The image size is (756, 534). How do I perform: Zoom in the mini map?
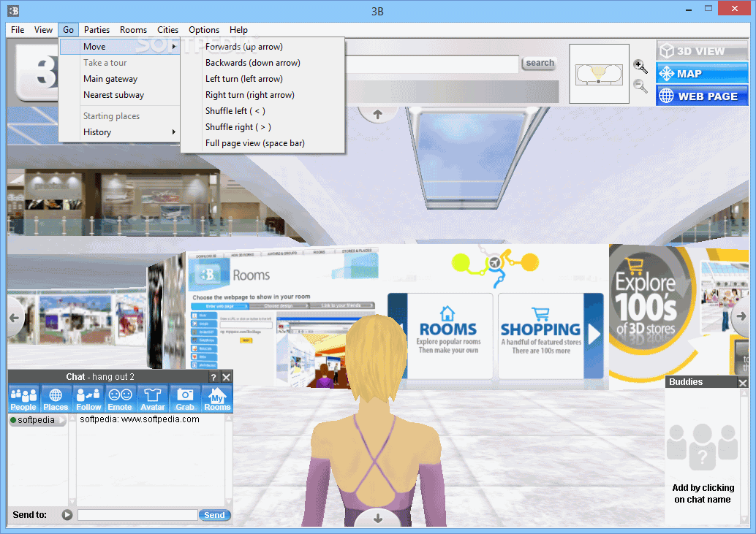[640, 66]
